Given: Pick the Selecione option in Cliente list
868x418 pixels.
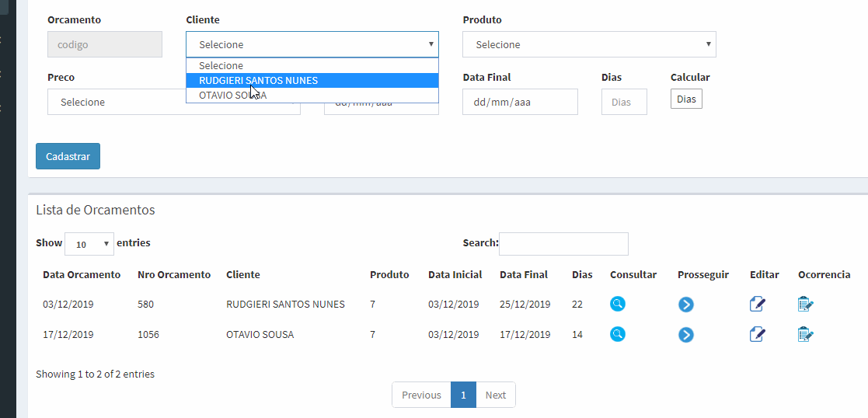Looking at the screenshot, I should (312, 65).
